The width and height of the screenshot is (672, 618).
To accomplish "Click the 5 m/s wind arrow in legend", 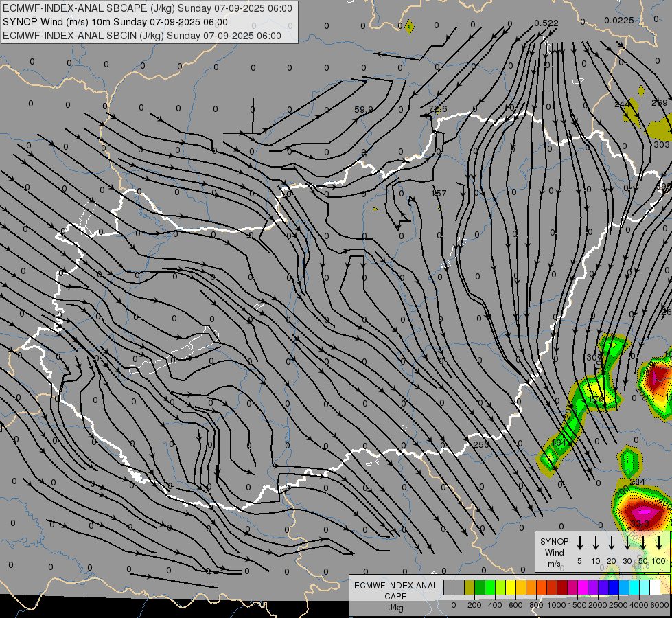I will 579,543.
